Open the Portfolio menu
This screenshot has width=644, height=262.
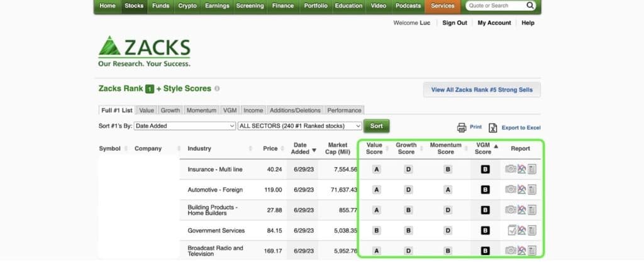pos(316,6)
